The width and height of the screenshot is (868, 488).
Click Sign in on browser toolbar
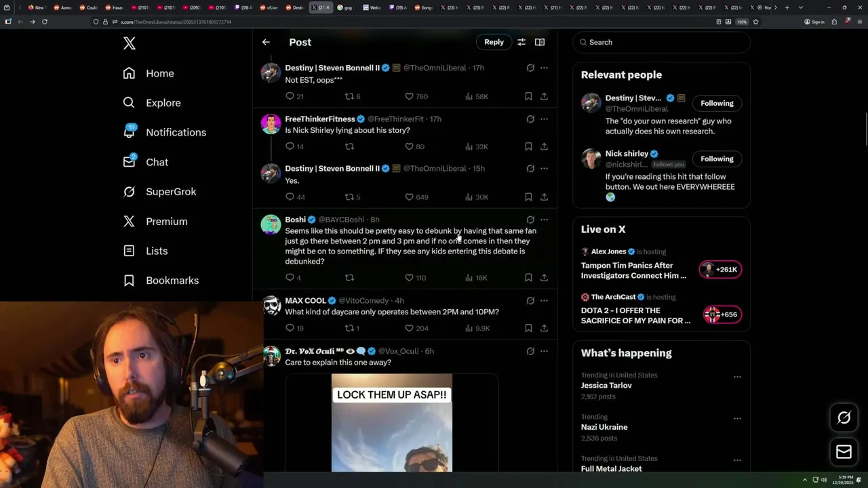tap(814, 22)
